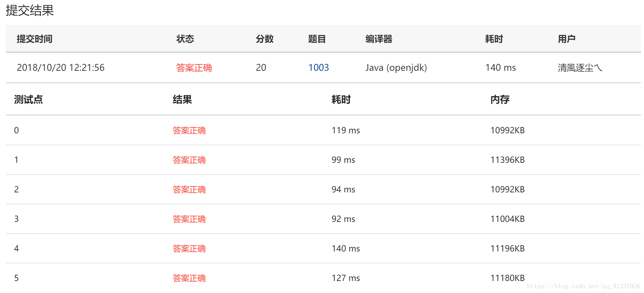Screen dimensions: 644x293
Task: Click the 状态 column header
Action: 185,39
